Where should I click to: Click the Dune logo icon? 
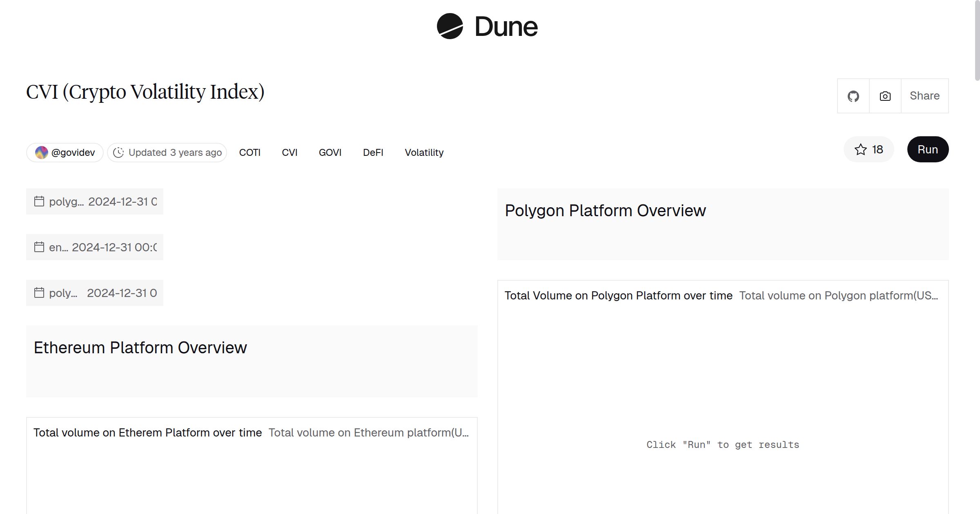click(450, 26)
